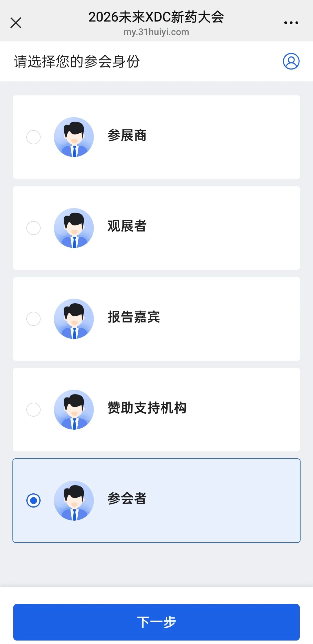The width and height of the screenshot is (313, 644).
Task: Click the avatar icon beside 参展商
Action: click(x=74, y=137)
